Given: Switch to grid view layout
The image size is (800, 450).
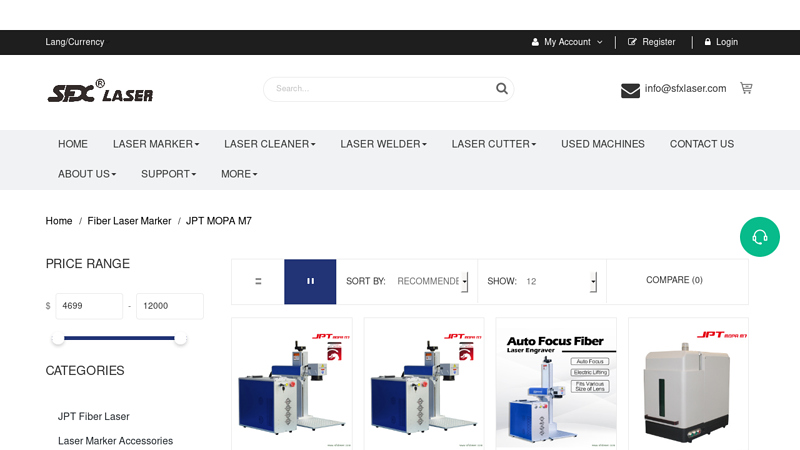Looking at the screenshot, I should pyautogui.click(x=310, y=281).
